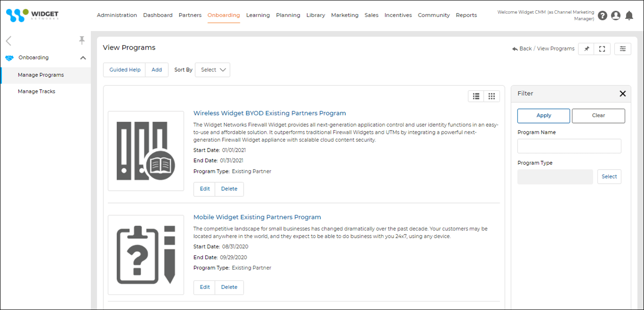Switch to list view layout
644x310 pixels.
click(x=476, y=96)
